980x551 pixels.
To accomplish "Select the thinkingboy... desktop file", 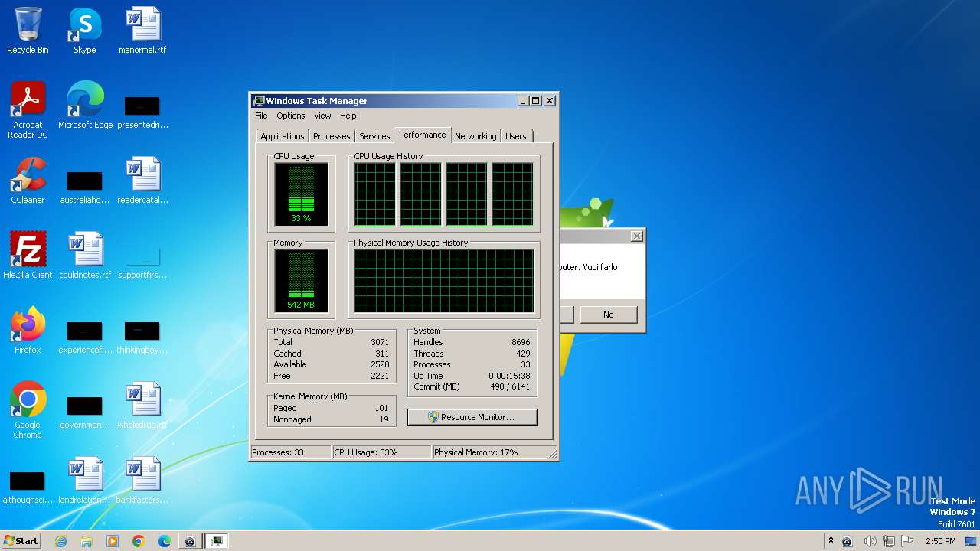I will 142,336.
